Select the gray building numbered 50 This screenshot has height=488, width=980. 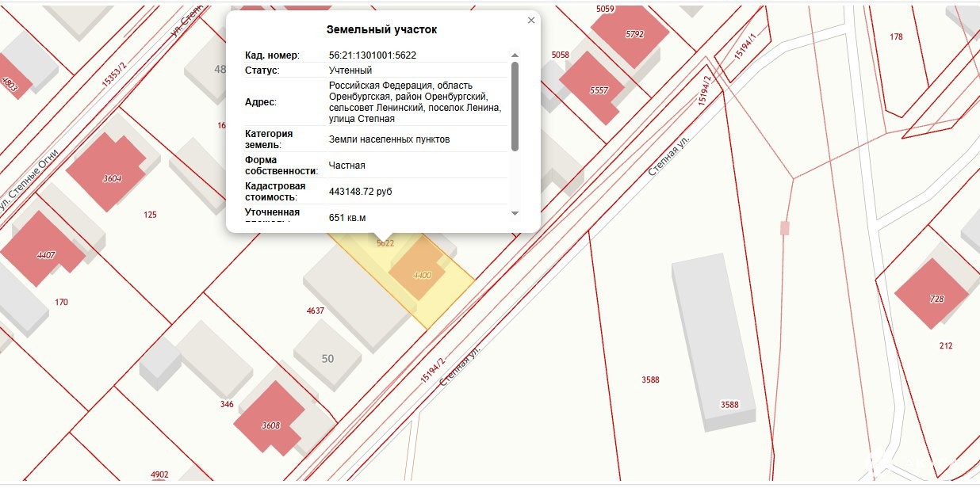click(x=327, y=358)
